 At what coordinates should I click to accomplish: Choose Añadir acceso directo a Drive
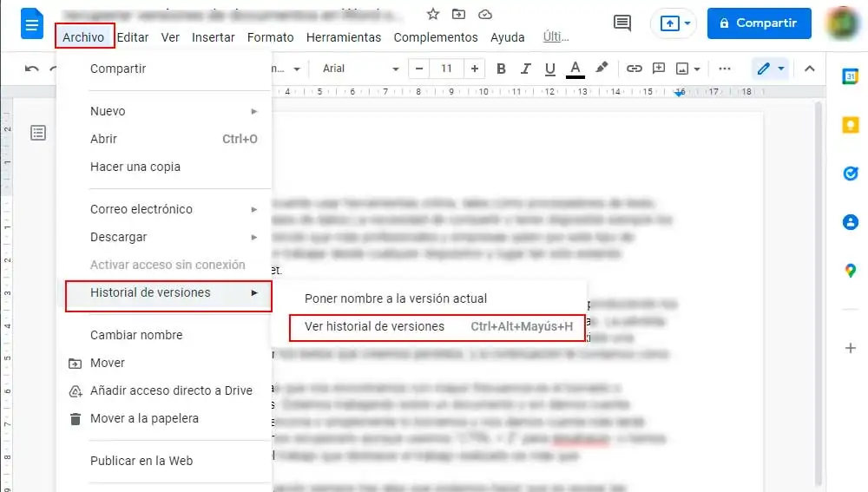tap(164, 390)
